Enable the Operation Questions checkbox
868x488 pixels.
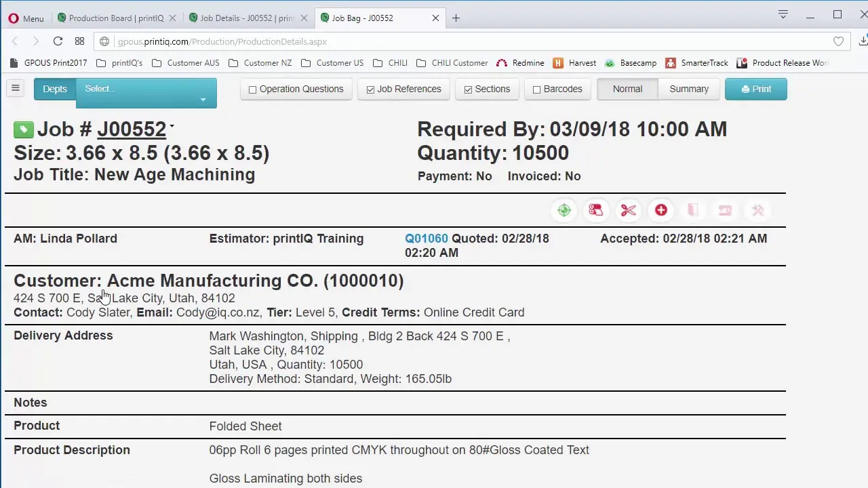(252, 89)
